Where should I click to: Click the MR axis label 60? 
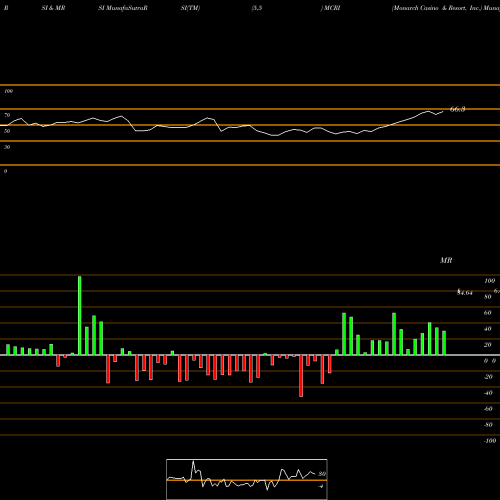(x=488, y=313)
